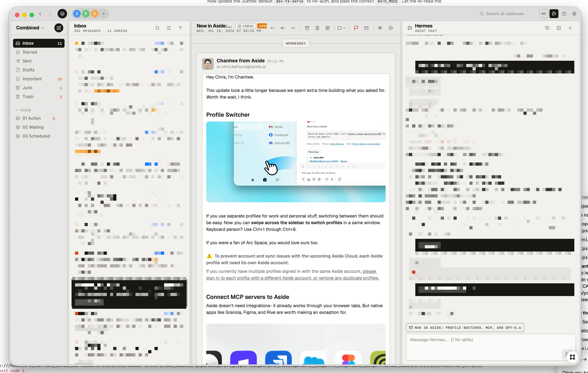Switch to the C account avatar
Image resolution: width=588 pixels, height=373 pixels.
[x=94, y=14]
